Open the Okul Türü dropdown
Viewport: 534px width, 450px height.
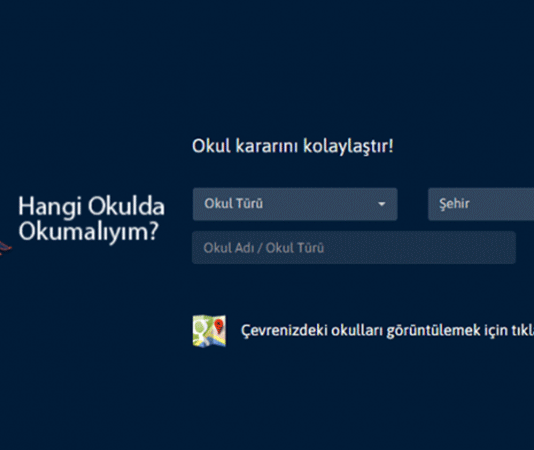point(295,204)
